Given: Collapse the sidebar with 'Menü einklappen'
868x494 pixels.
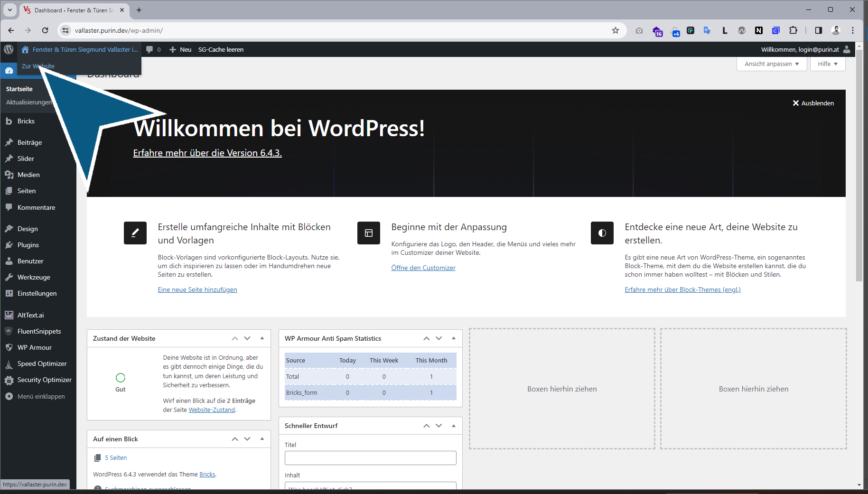Looking at the screenshot, I should [x=41, y=396].
